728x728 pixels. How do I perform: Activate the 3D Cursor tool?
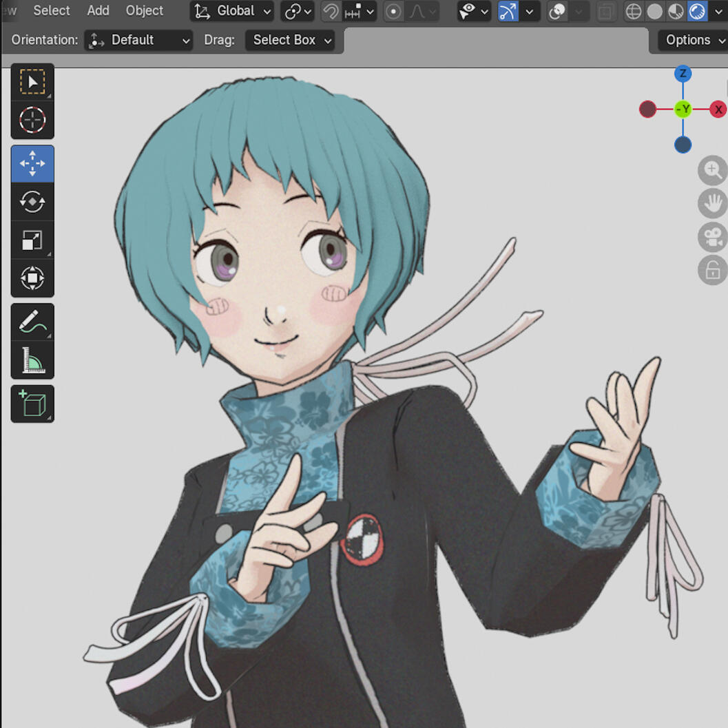(x=32, y=120)
